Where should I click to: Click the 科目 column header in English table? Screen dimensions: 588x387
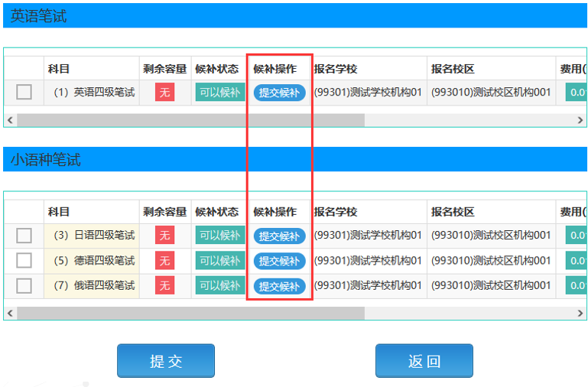[59, 69]
